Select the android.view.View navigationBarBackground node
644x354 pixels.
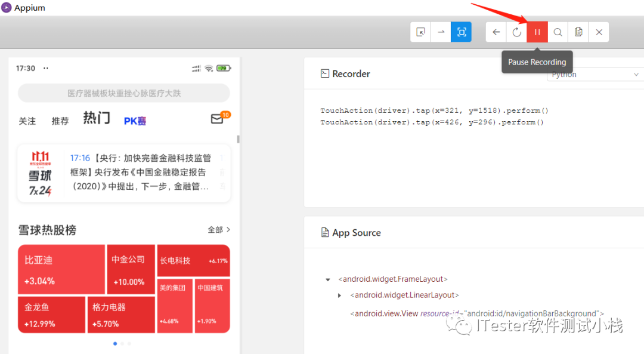click(477, 313)
